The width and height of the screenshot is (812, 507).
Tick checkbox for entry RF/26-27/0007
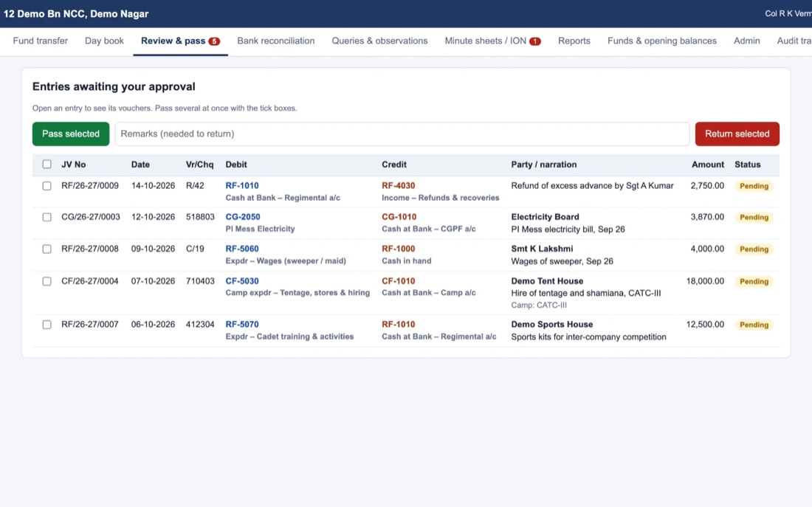[x=47, y=325]
